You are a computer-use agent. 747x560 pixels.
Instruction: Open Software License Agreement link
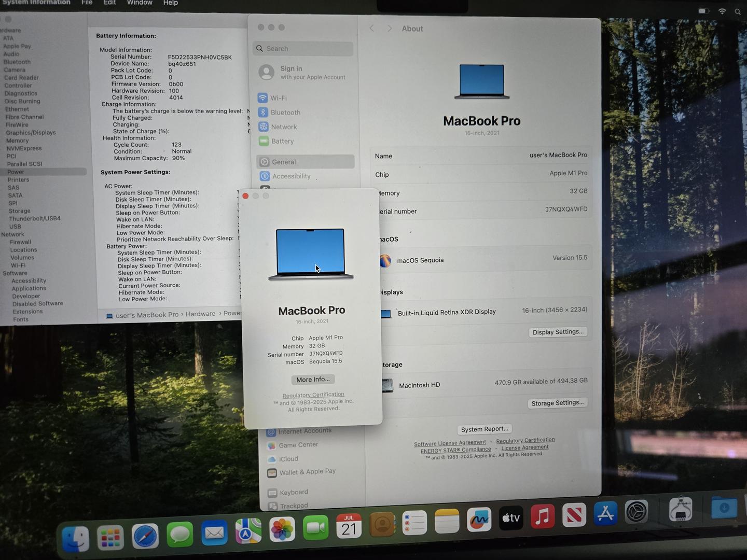click(450, 443)
